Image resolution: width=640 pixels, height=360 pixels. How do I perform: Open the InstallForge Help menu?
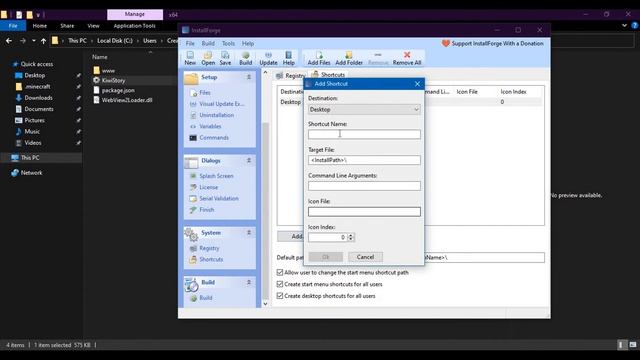(248, 43)
